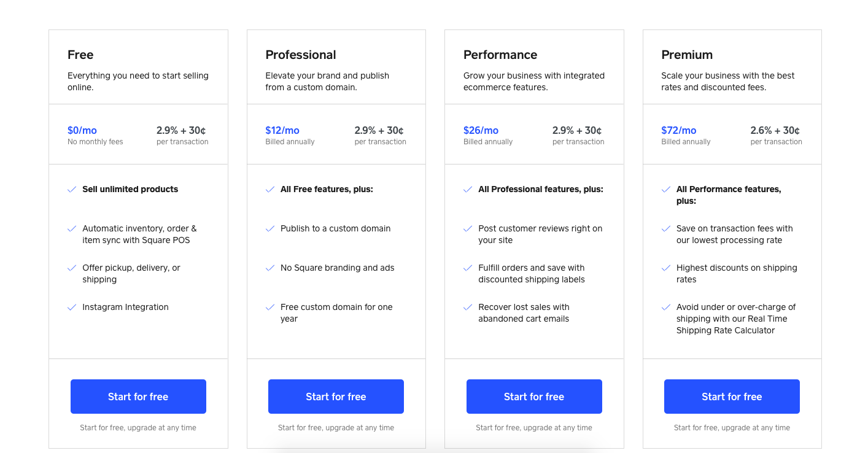Click checkmark beside Offer pickup, delivery, or shipping
This screenshot has width=868, height=453.
coord(72,268)
